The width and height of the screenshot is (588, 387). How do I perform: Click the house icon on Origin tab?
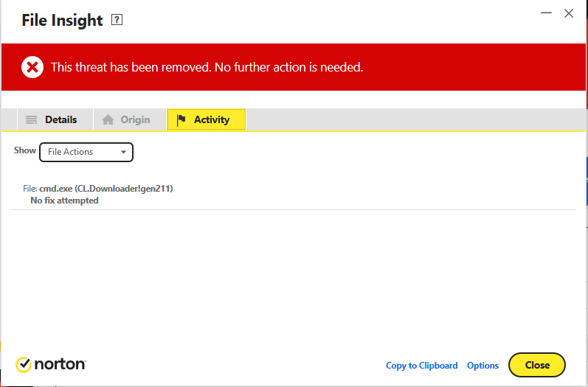click(108, 119)
